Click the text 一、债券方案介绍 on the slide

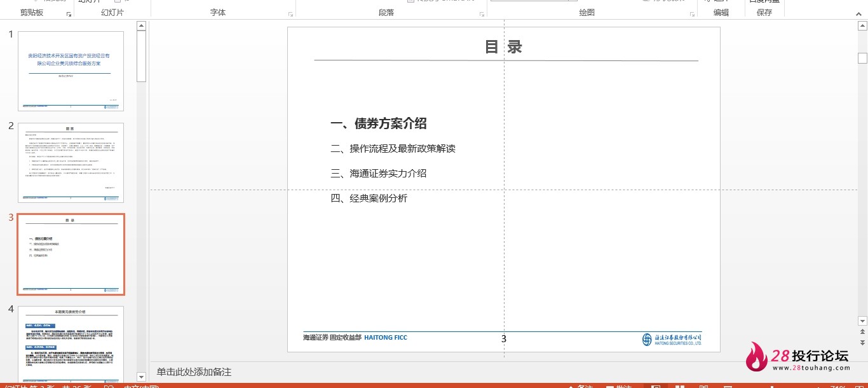379,123
